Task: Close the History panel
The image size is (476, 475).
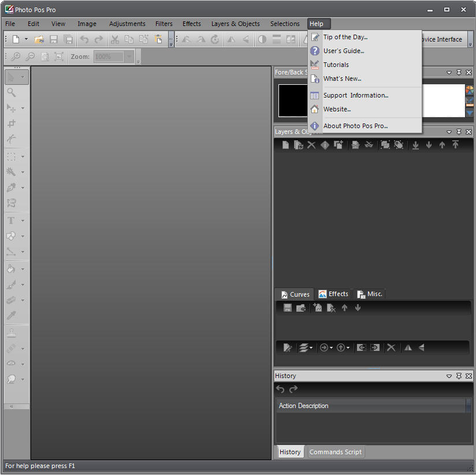Action: pyautogui.click(x=468, y=376)
